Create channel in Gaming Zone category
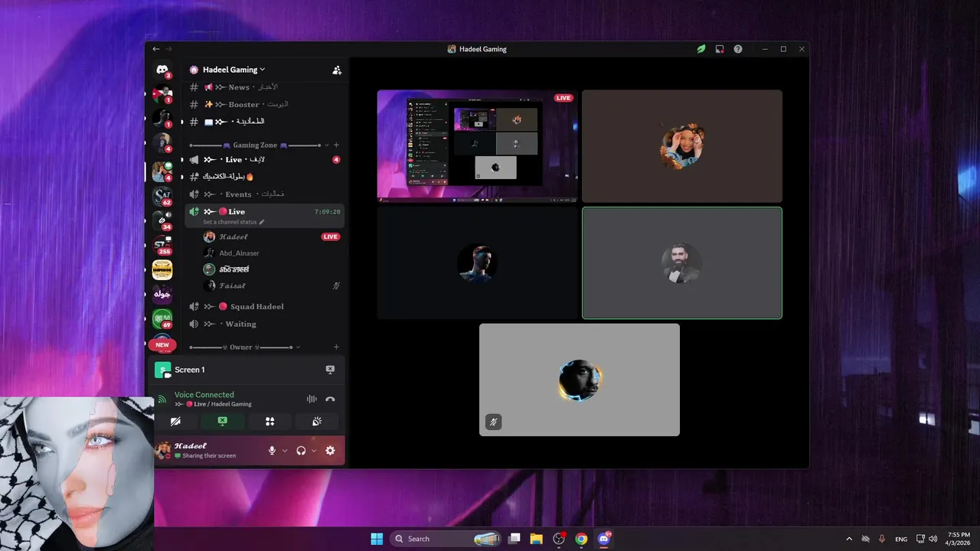The image size is (980, 551). pyautogui.click(x=336, y=145)
